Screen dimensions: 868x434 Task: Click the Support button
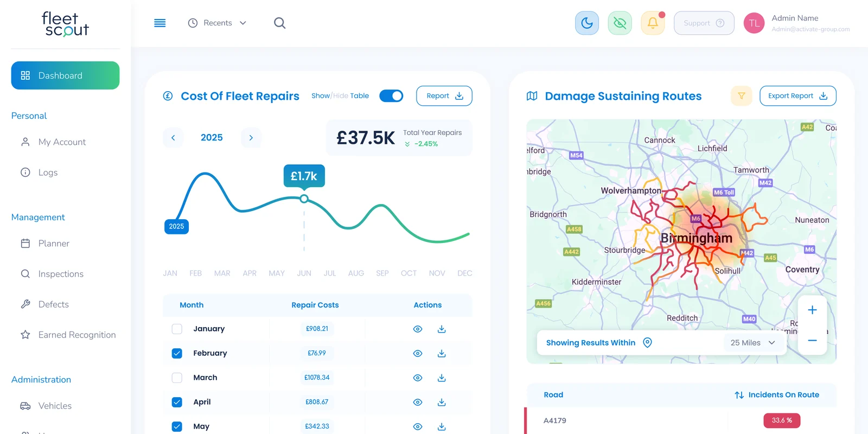[x=704, y=23]
